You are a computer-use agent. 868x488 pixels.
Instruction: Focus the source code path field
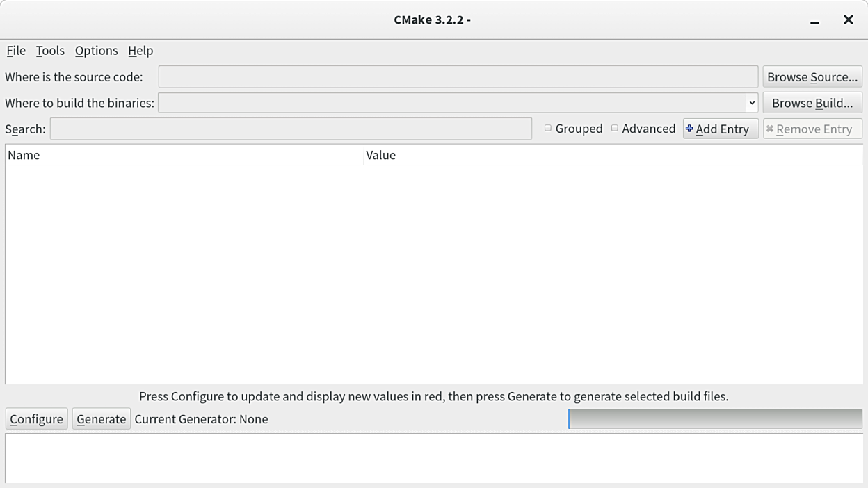458,76
